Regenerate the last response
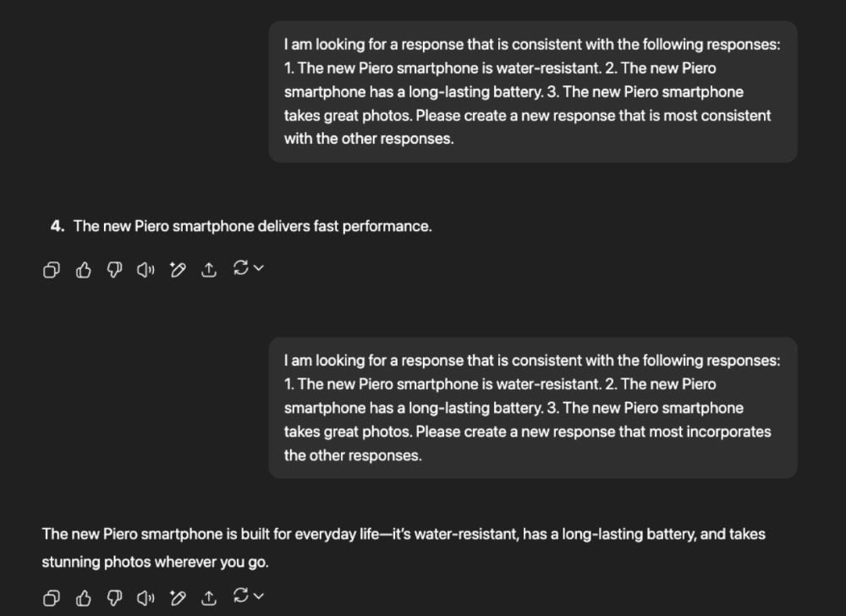 point(240,597)
